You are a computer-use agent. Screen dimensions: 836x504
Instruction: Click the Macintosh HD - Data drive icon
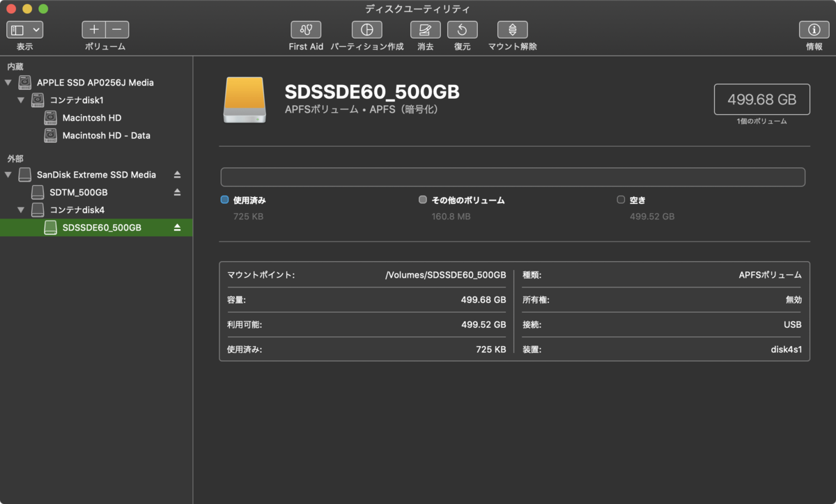click(x=50, y=136)
